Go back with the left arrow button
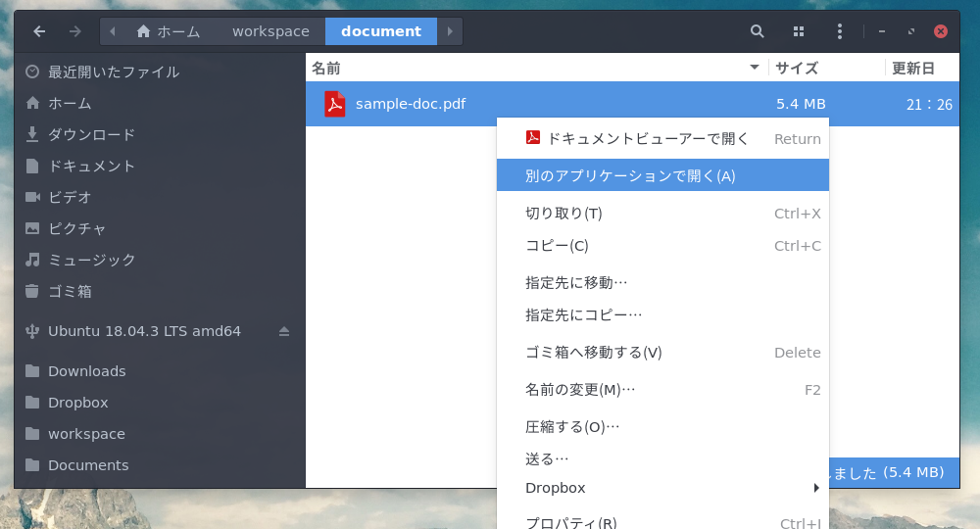Viewport: 980px width, 529px height. (39, 31)
